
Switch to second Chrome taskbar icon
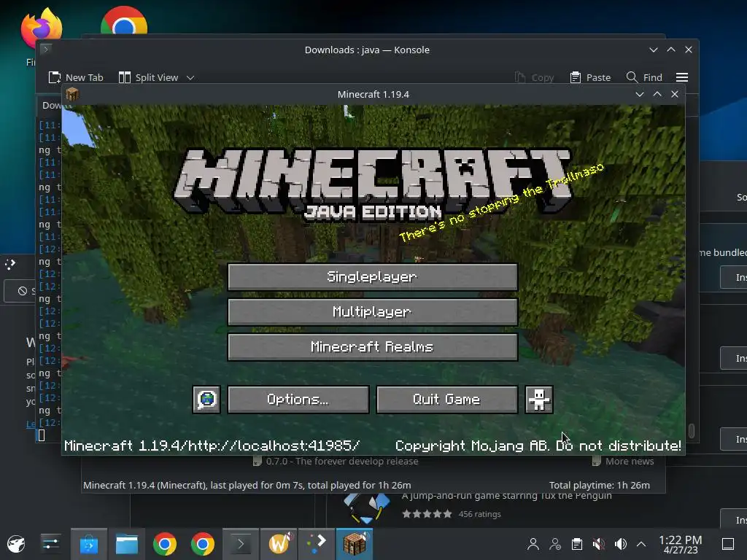click(203, 544)
